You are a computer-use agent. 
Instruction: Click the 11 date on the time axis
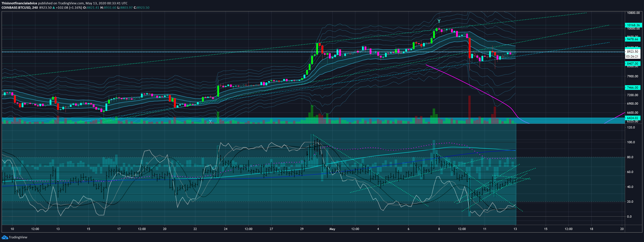[x=485, y=229]
